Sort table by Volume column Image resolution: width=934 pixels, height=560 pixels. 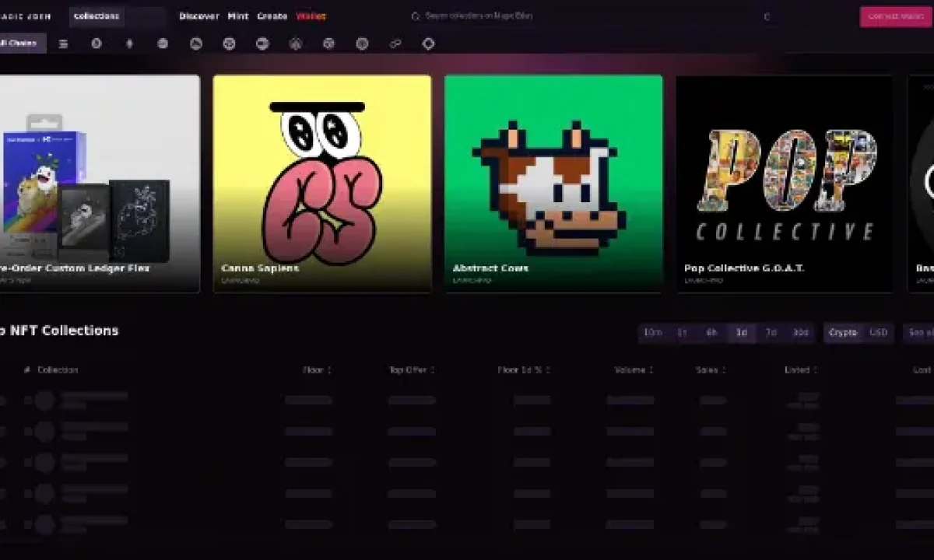(634, 370)
